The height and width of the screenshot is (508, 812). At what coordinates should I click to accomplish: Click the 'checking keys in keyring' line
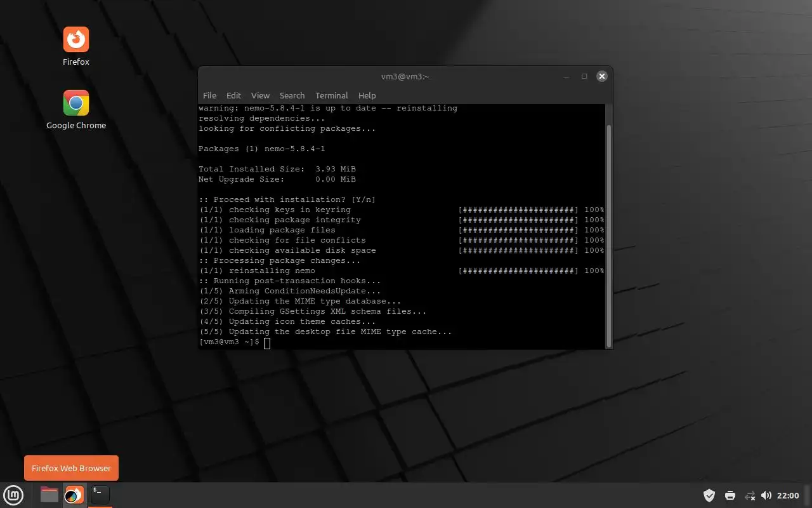pos(401,210)
